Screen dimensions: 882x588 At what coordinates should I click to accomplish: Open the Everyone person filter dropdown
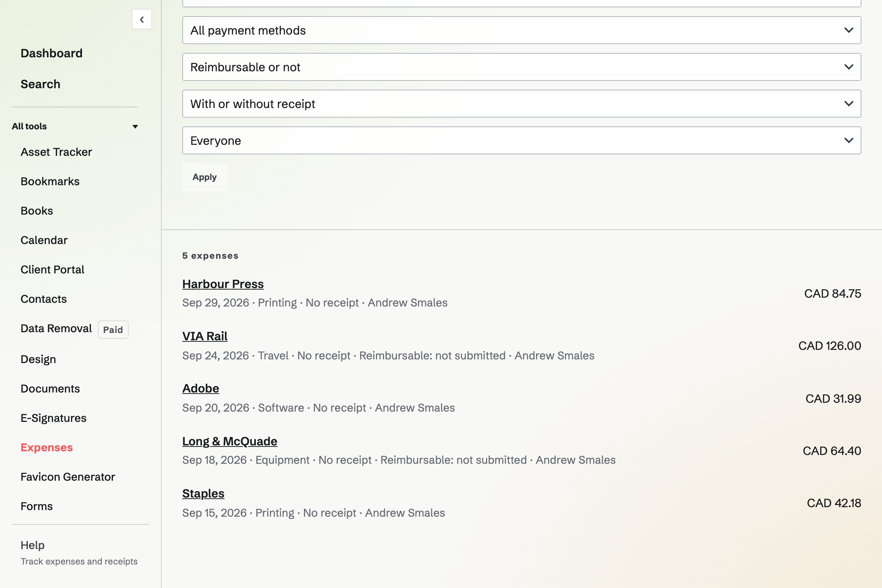click(x=521, y=140)
